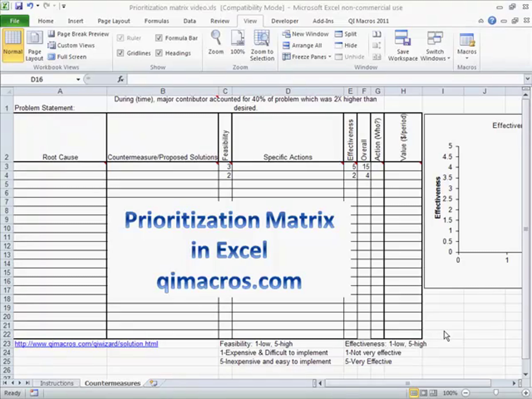Open Page Break Preview
532x399 pixels.
(78, 34)
